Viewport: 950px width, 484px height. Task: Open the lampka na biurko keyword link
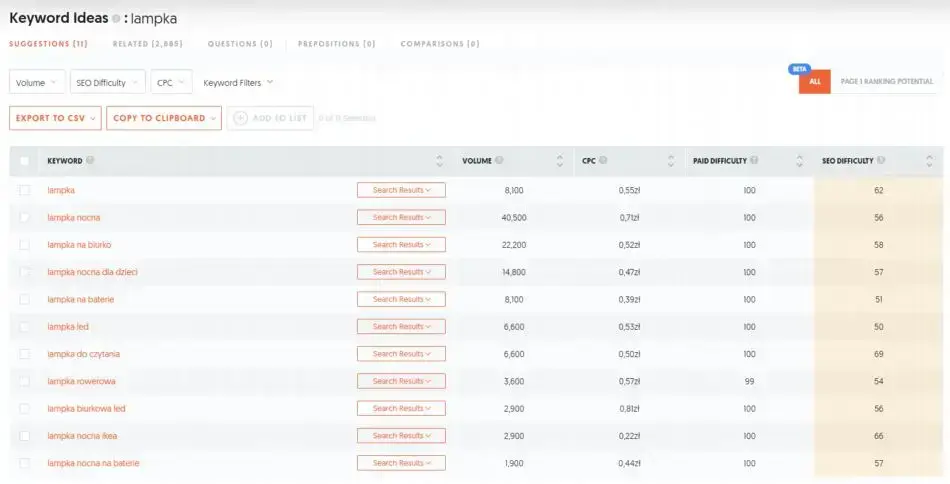79,244
